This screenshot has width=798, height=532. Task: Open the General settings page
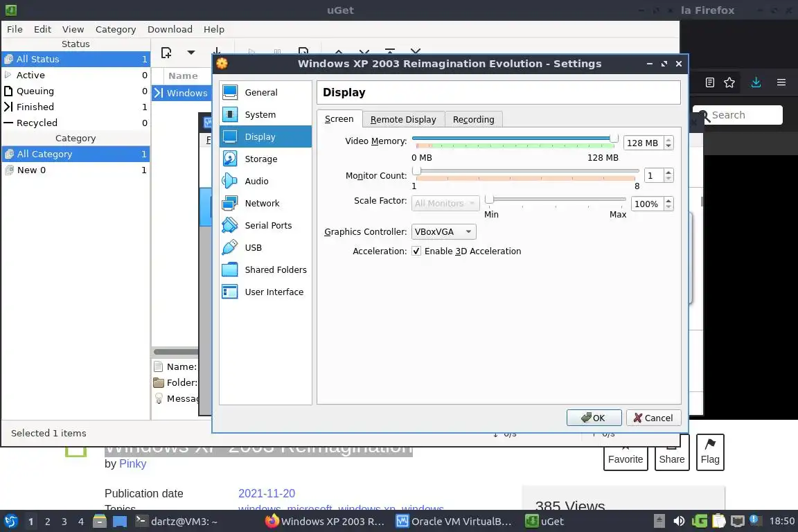pos(265,92)
